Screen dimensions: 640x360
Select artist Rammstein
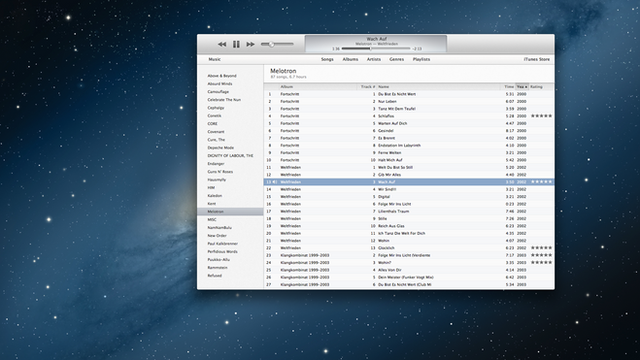pyautogui.click(x=218, y=268)
